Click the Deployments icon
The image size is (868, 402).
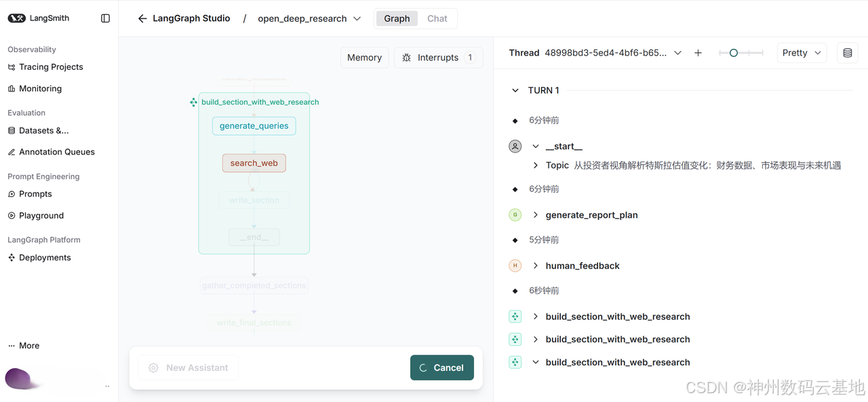[12, 258]
